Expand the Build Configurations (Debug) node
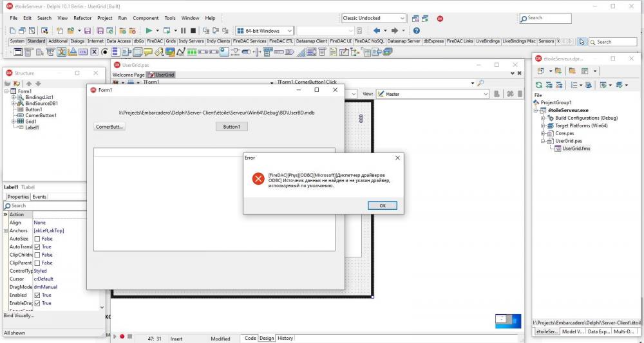644x343 pixels. [543, 118]
